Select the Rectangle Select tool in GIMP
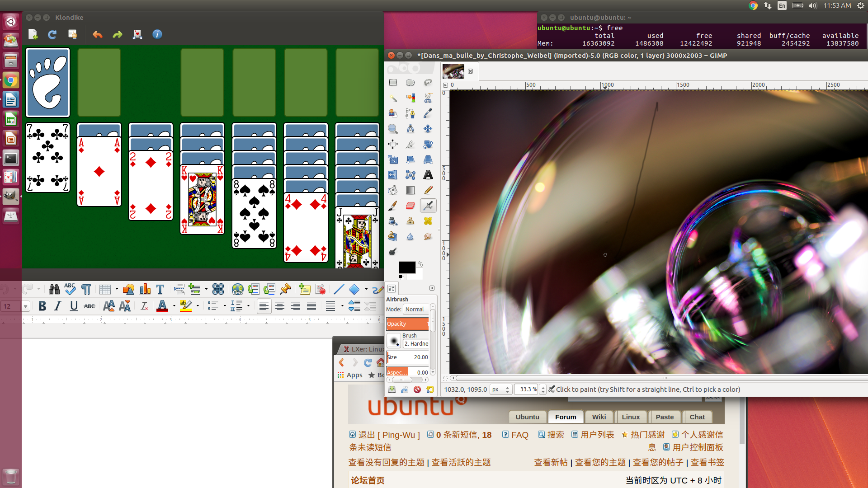Image resolution: width=868 pixels, height=488 pixels. click(393, 83)
